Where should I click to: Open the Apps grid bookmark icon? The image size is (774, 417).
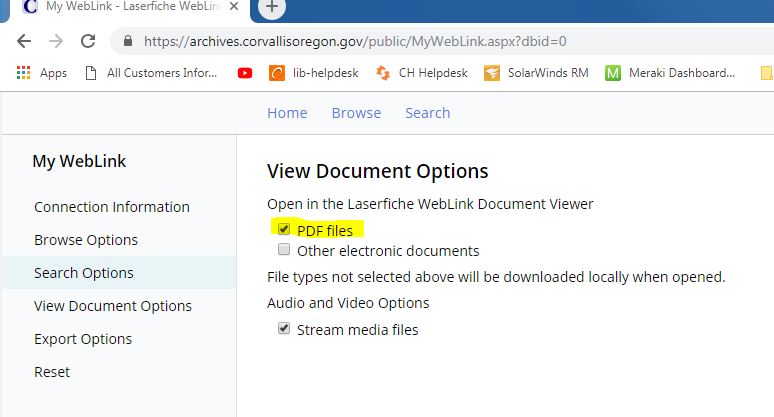point(24,73)
